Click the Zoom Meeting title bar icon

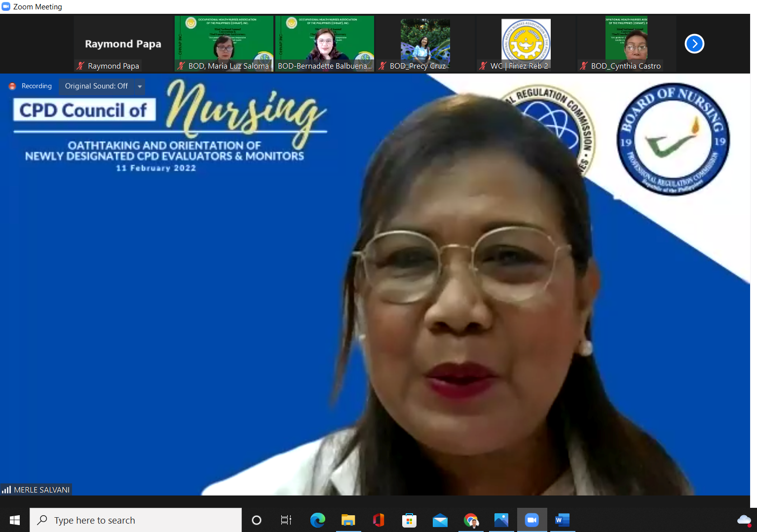coord(6,6)
